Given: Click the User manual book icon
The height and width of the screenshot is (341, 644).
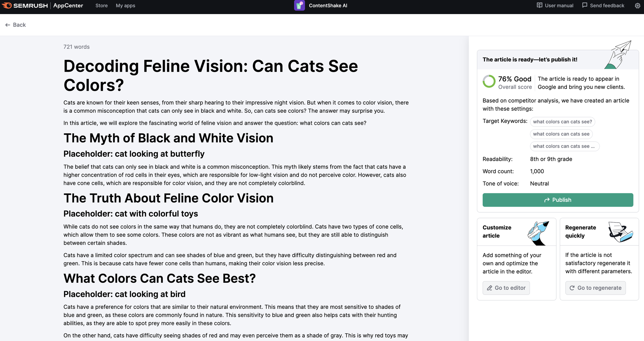Looking at the screenshot, I should (x=539, y=5).
